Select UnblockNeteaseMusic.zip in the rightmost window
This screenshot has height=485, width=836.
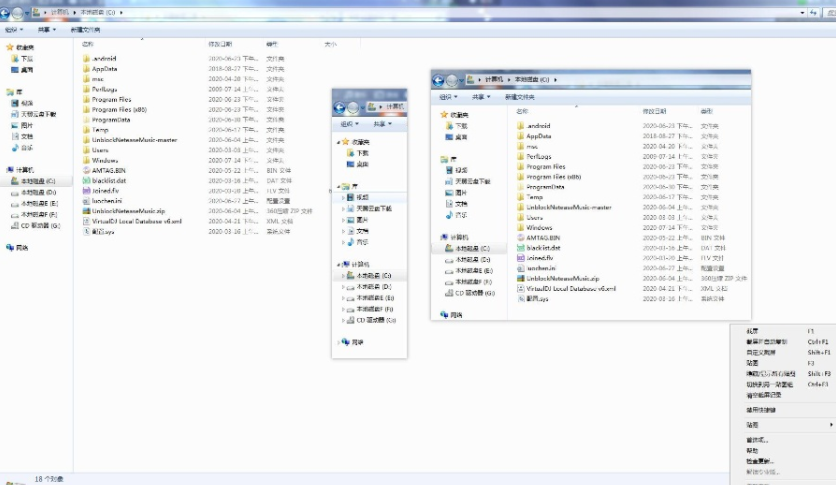pyautogui.click(x=562, y=278)
